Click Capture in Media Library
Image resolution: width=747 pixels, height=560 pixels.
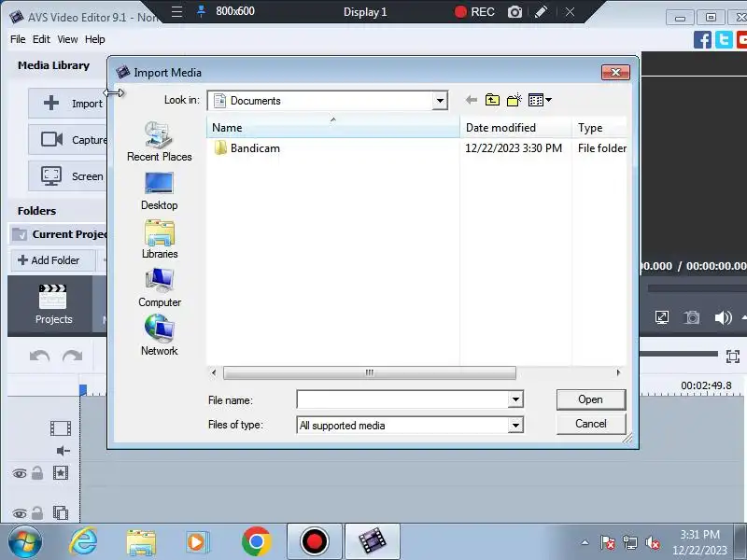[x=67, y=139]
